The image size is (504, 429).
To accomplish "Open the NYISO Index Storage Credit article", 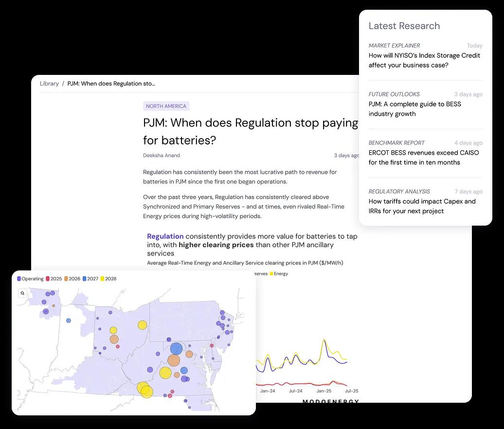I will point(424,60).
